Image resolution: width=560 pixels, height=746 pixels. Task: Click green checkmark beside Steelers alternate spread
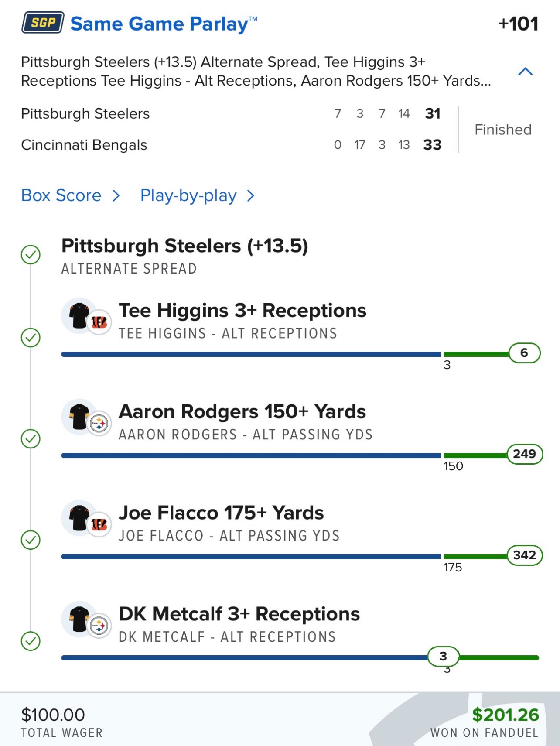coord(31,255)
